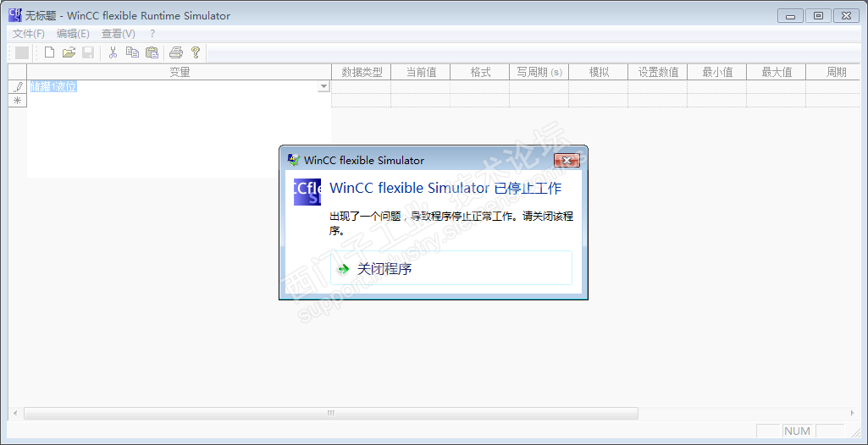Click the Print toolbar icon
Viewport: 868px width, 445px height.
(x=176, y=53)
